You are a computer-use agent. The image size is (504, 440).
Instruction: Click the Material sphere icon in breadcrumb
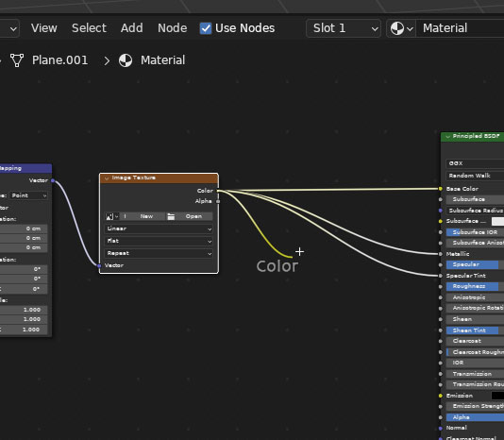coord(126,60)
